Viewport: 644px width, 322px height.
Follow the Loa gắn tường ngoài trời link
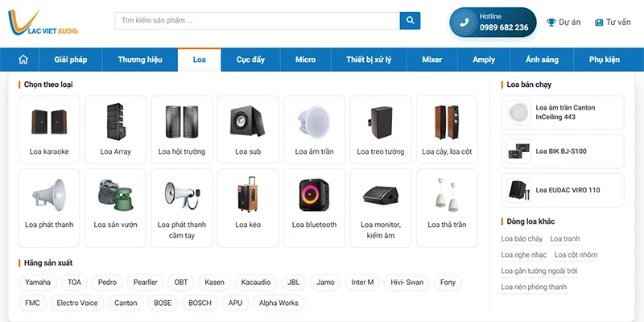(x=539, y=271)
